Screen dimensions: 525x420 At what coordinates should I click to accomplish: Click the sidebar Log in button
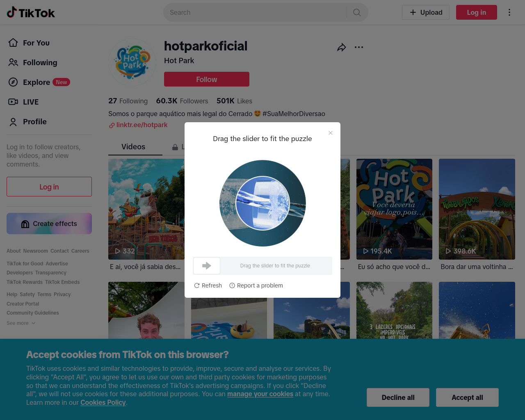tap(49, 187)
